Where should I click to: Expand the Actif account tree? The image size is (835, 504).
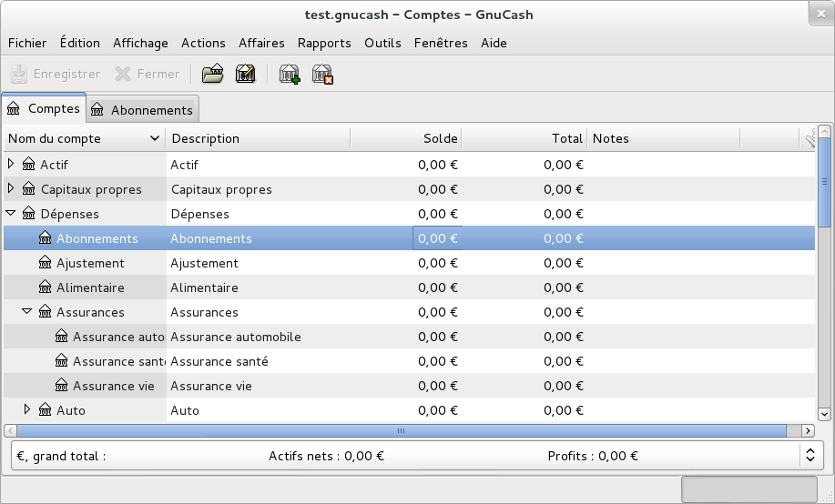point(11,165)
